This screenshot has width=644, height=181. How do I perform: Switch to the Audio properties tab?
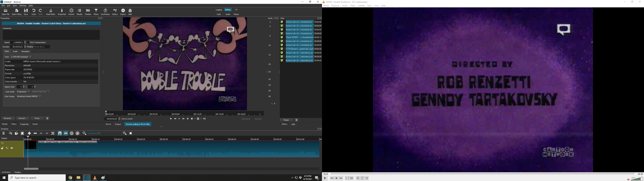[15, 51]
